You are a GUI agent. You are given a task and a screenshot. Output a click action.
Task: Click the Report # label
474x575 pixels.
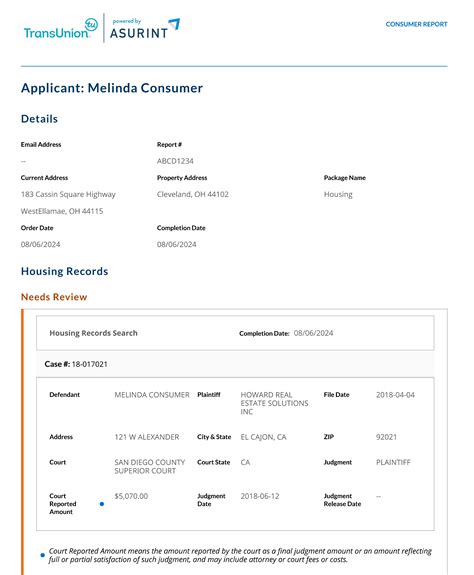pos(169,144)
